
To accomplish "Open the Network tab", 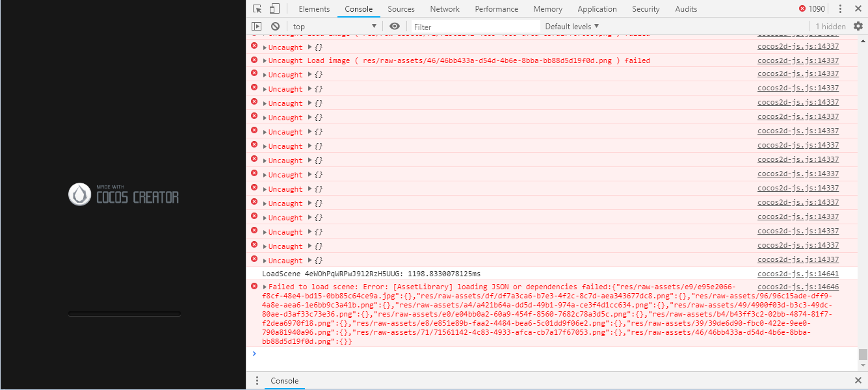I will click(445, 9).
